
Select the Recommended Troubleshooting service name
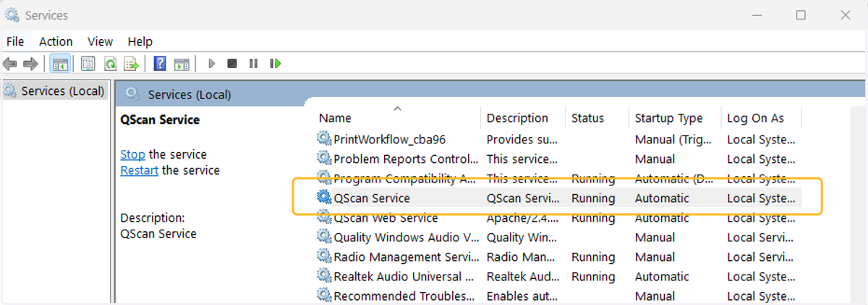pos(405,296)
